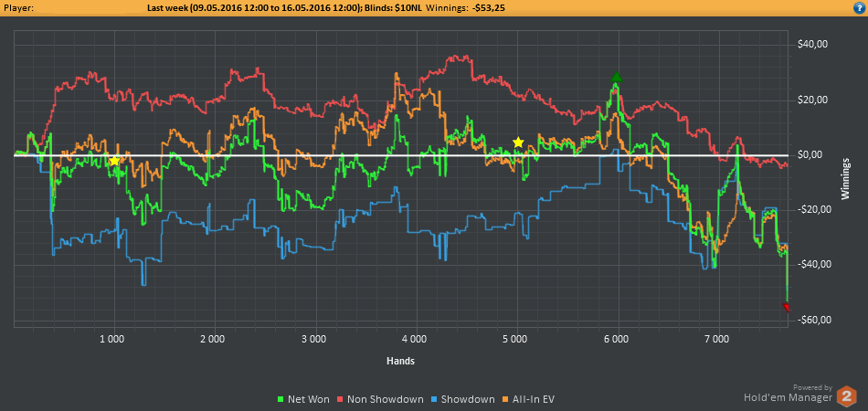Image resolution: width=868 pixels, height=411 pixels.
Task: Click the Hands axis title
Action: [x=400, y=361]
